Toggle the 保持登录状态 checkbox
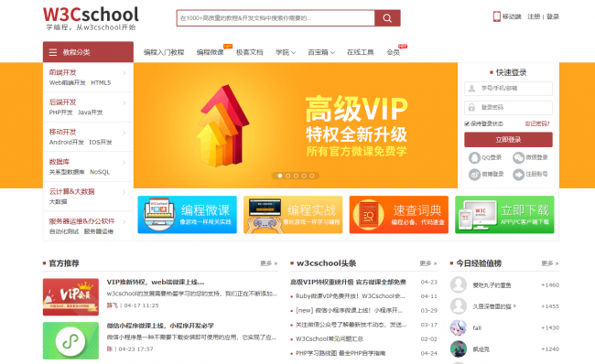 [467, 123]
